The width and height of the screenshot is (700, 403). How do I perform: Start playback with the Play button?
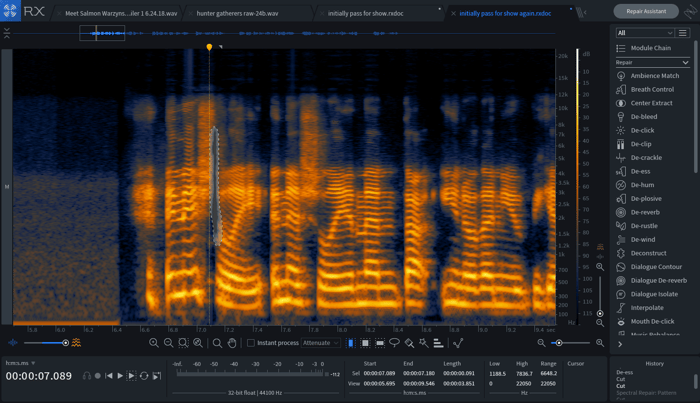(x=120, y=376)
